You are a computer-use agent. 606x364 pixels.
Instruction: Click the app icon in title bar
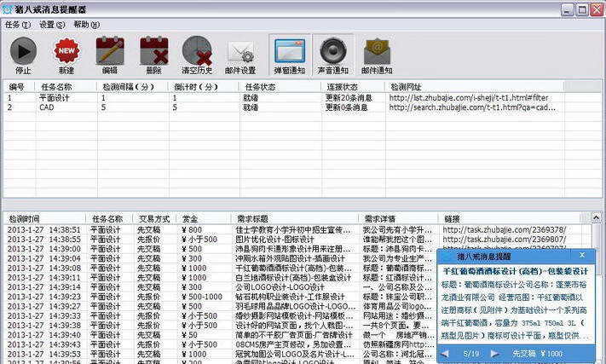[x=7, y=9]
